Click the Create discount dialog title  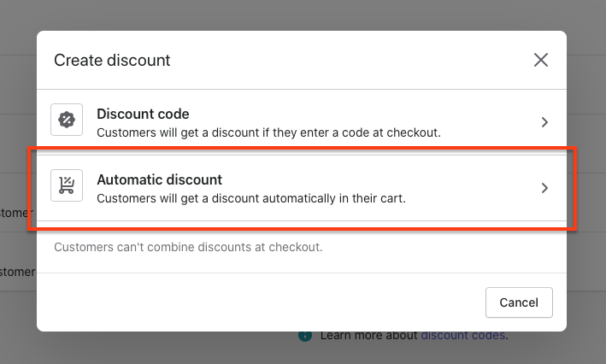112,61
